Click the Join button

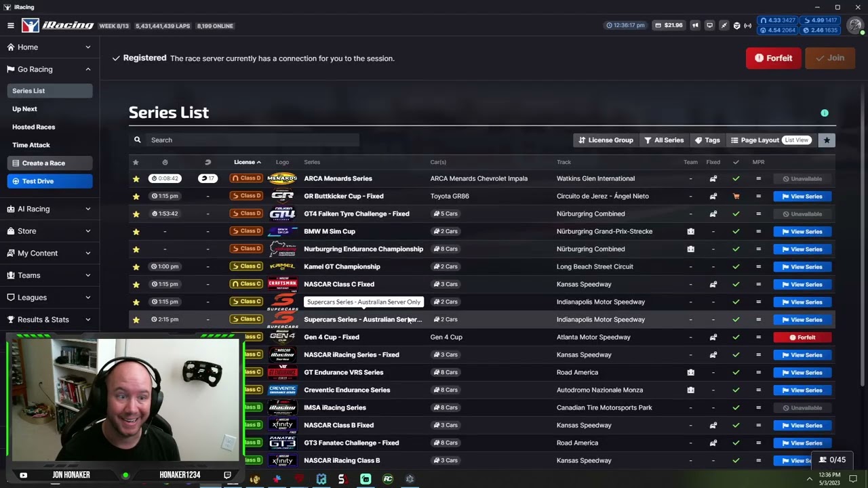point(830,58)
